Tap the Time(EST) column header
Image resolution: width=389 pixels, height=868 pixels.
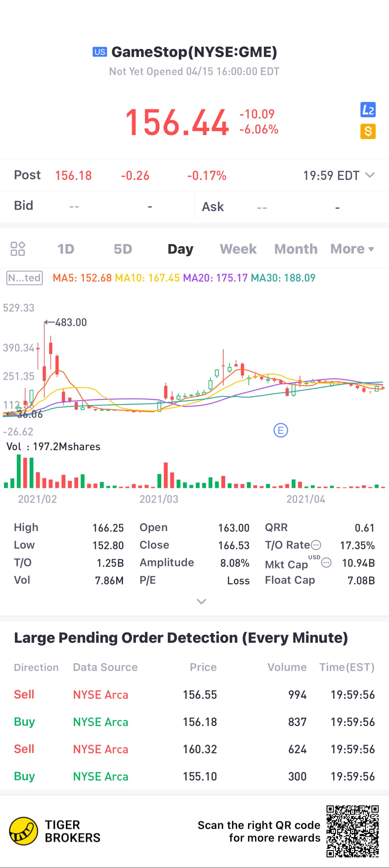[347, 667]
